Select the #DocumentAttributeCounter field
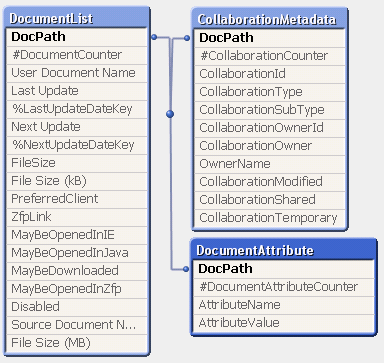Viewport: 384px width, 363px height. coord(284,287)
